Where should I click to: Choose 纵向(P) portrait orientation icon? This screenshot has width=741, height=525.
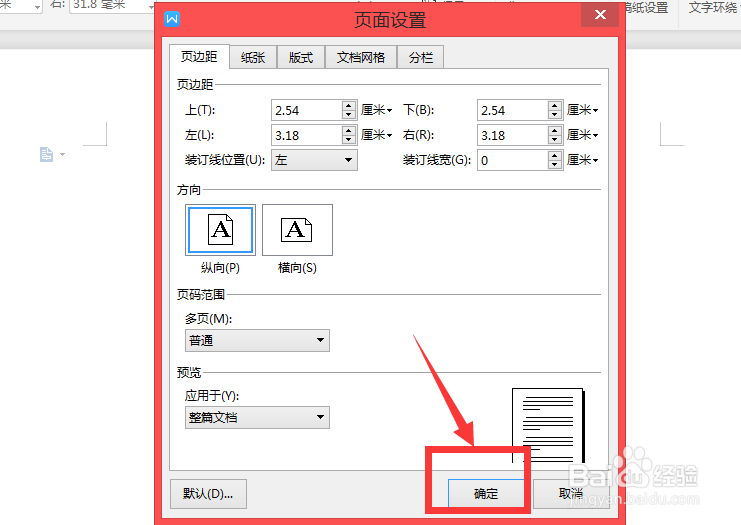point(220,230)
